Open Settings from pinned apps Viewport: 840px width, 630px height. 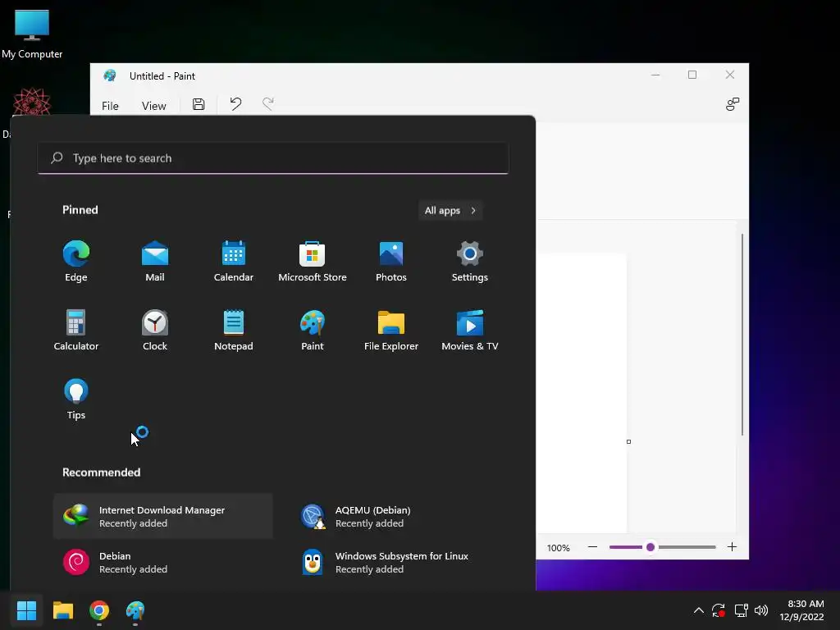470,262
